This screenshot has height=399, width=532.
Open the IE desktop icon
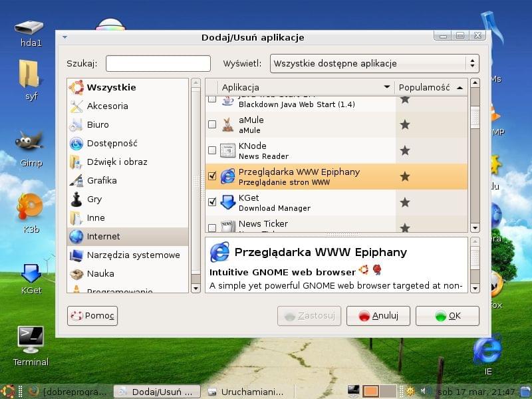click(x=487, y=354)
